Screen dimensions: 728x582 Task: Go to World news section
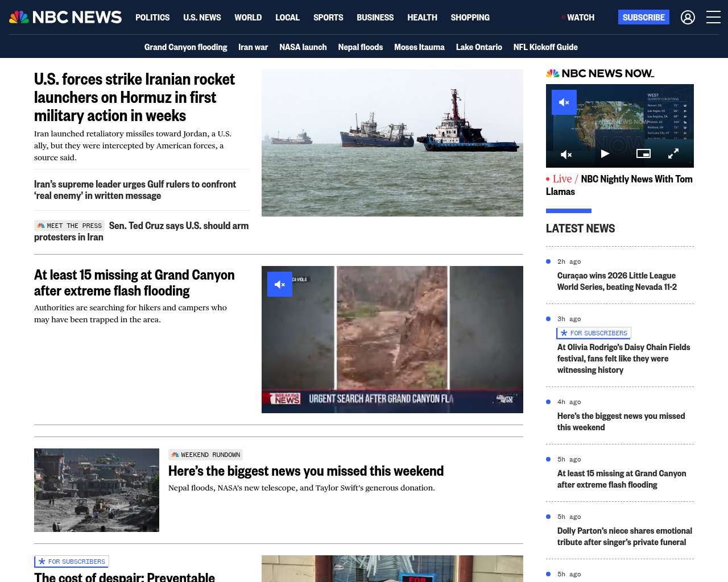[x=248, y=18]
